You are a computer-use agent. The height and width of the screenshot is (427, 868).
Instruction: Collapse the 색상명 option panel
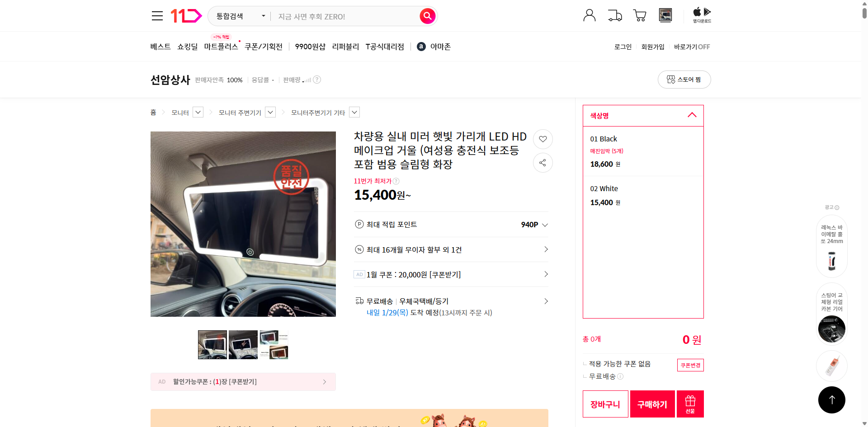coord(692,115)
